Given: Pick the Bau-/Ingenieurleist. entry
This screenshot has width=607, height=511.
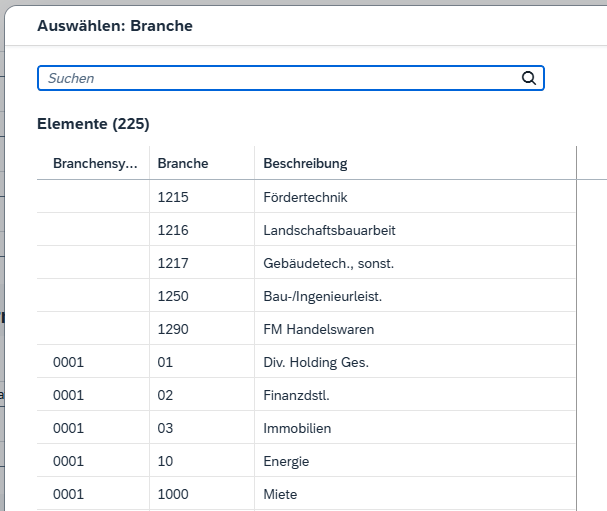Looking at the screenshot, I should [x=322, y=296].
